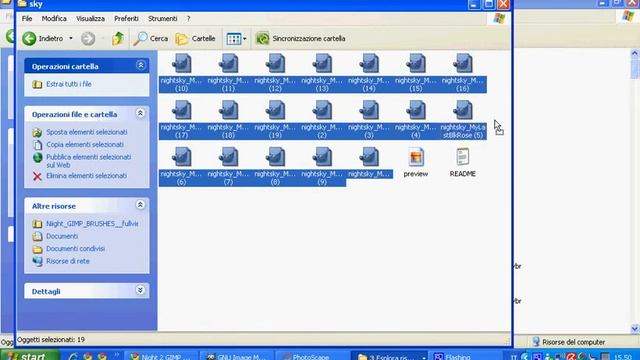640x360 pixels.
Task: Open the Cerca search tool
Action: pos(151,38)
